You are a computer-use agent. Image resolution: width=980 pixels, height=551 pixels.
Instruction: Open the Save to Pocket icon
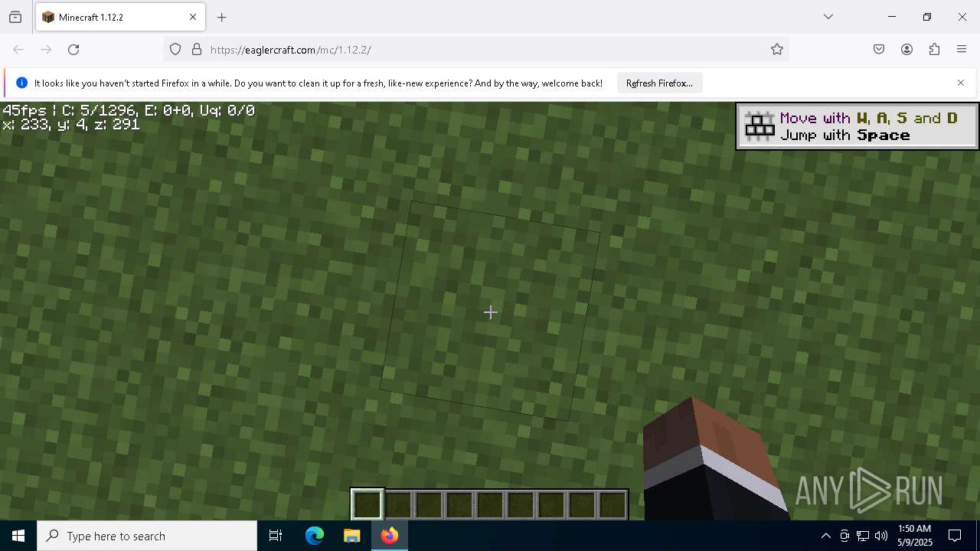[x=879, y=50]
